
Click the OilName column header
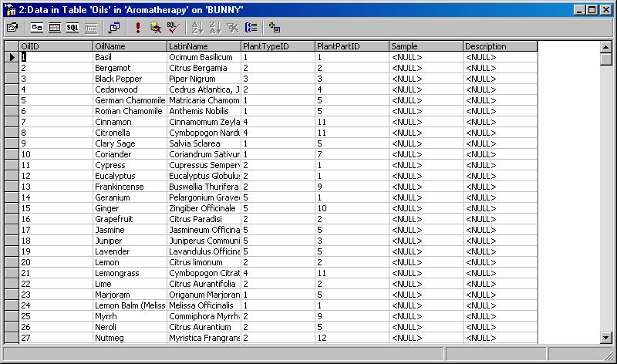[130, 46]
